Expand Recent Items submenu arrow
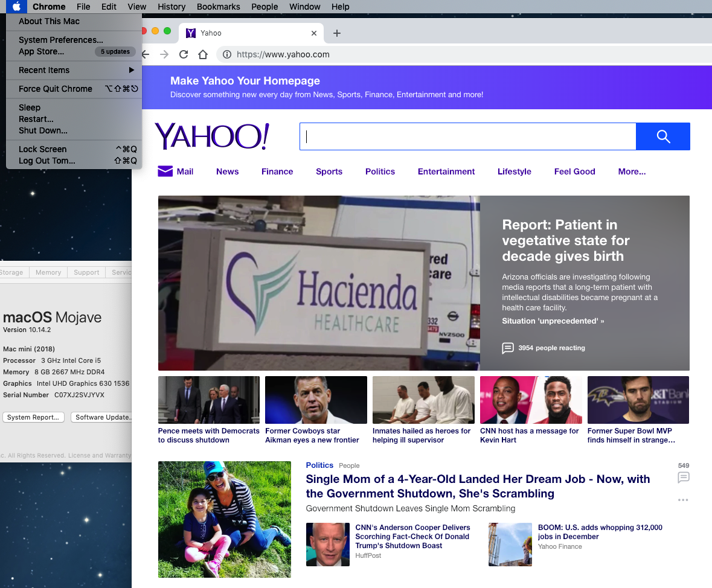The image size is (712, 588). (131, 70)
